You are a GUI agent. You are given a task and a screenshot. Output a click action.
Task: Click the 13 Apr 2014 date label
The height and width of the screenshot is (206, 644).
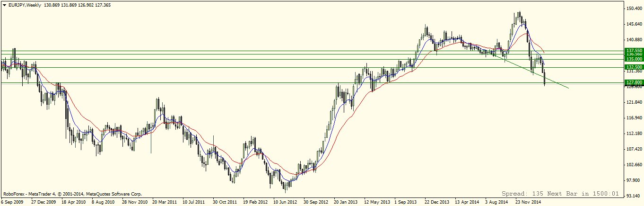pos(467,202)
